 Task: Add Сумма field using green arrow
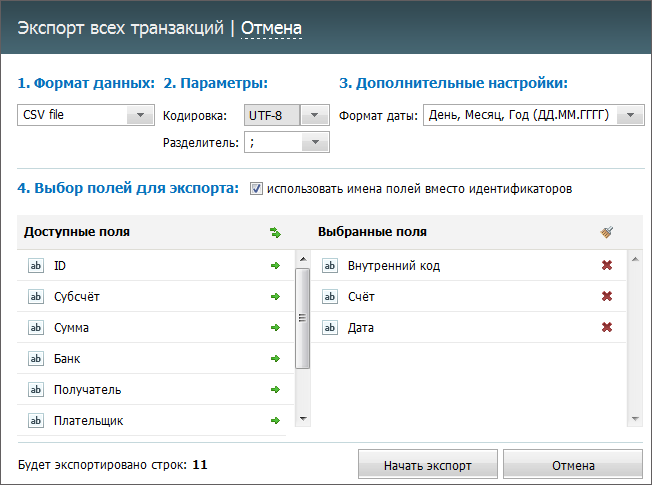pyautogui.click(x=275, y=328)
